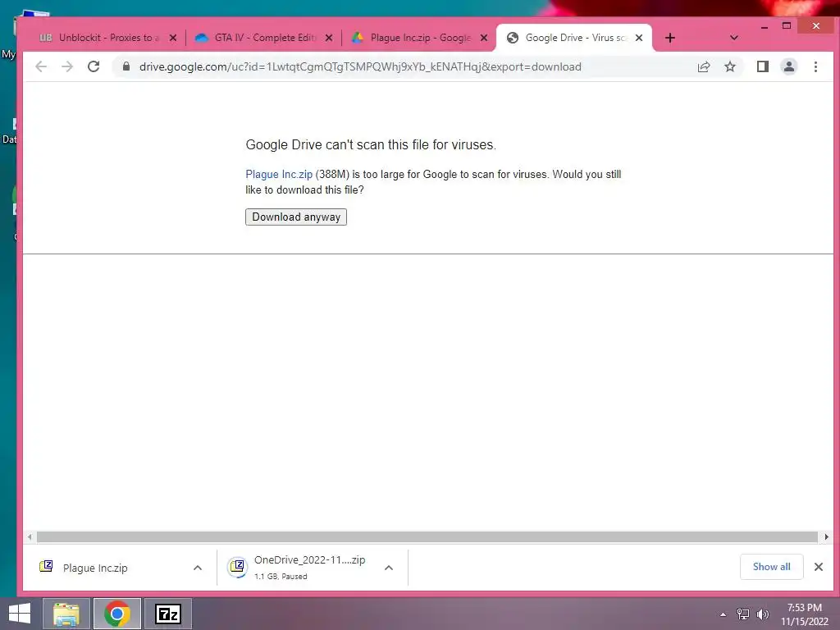840x630 pixels.
Task: Open the taskbar clock and date
Action: click(x=805, y=614)
